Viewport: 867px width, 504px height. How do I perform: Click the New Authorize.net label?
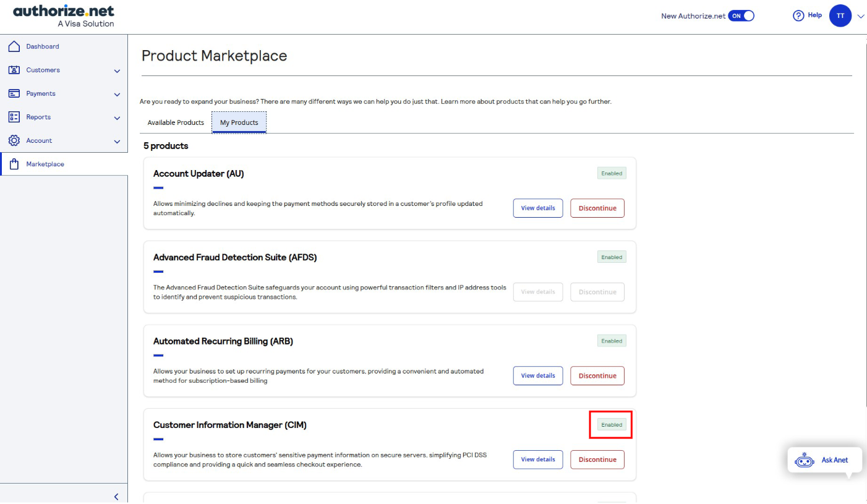click(x=693, y=16)
